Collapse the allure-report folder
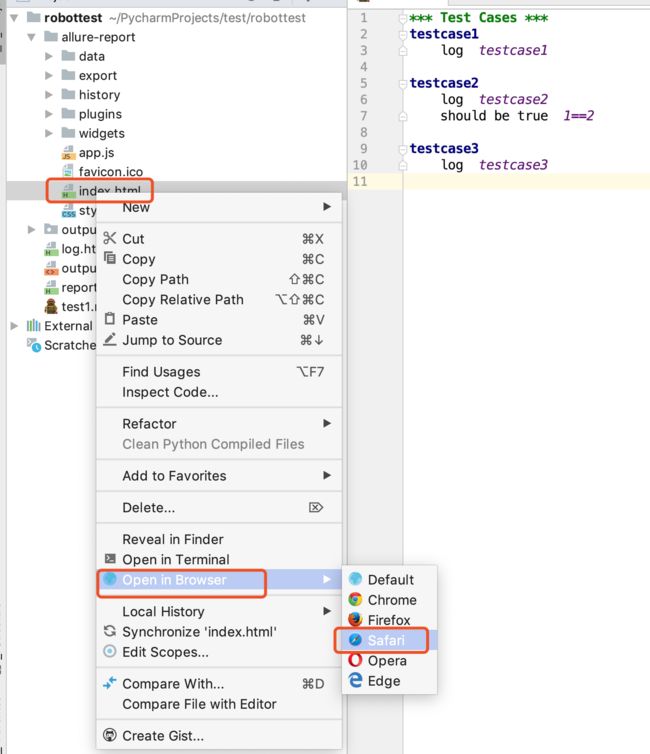Image resolution: width=650 pixels, height=754 pixels. 33,38
